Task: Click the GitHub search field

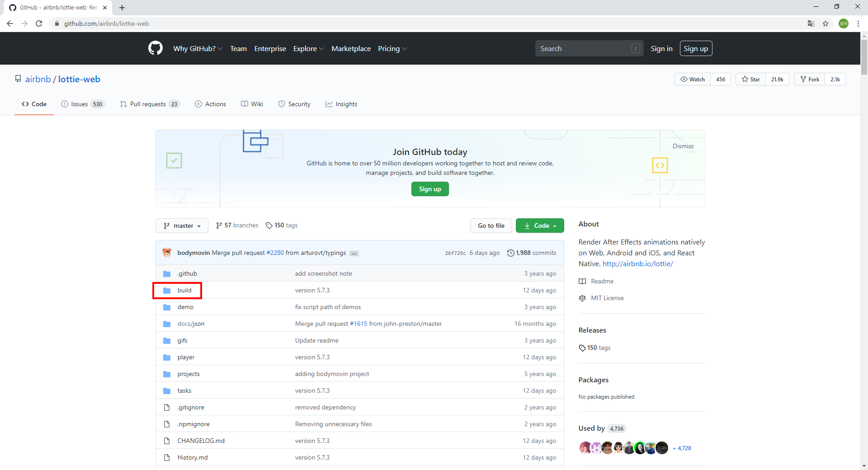Action: (589, 48)
